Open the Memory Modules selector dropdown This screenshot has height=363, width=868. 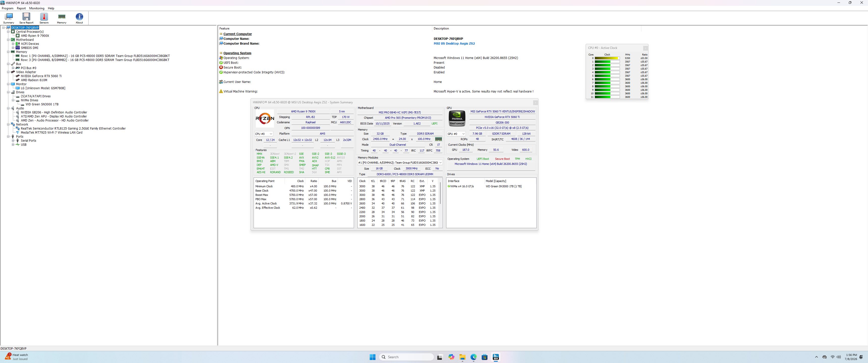point(400,163)
